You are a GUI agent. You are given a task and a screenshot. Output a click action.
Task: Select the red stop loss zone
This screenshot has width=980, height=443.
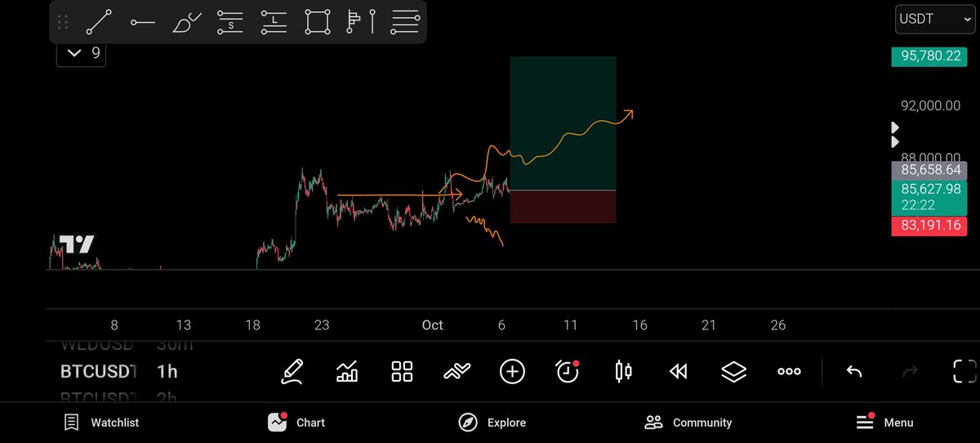pos(563,207)
